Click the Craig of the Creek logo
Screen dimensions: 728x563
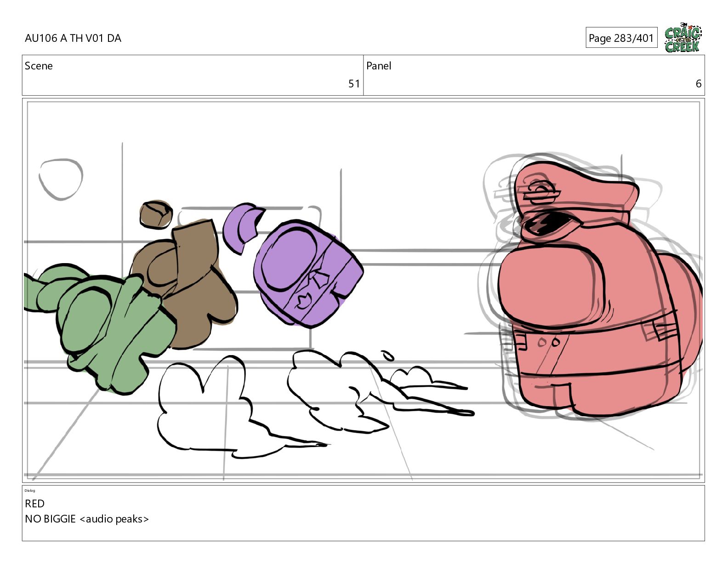click(x=683, y=37)
